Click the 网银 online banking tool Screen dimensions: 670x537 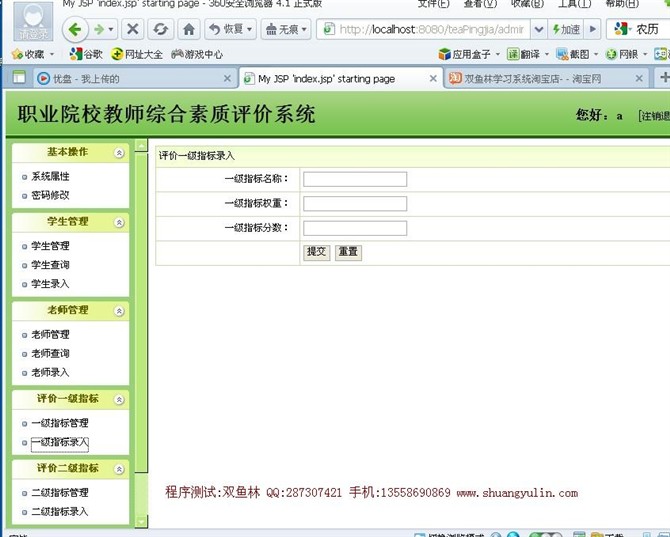622,54
